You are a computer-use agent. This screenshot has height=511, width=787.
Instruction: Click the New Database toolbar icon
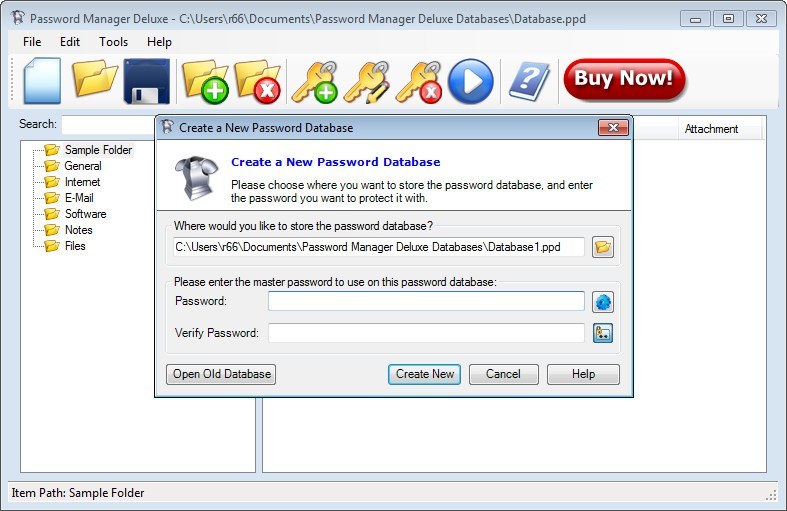[42, 81]
